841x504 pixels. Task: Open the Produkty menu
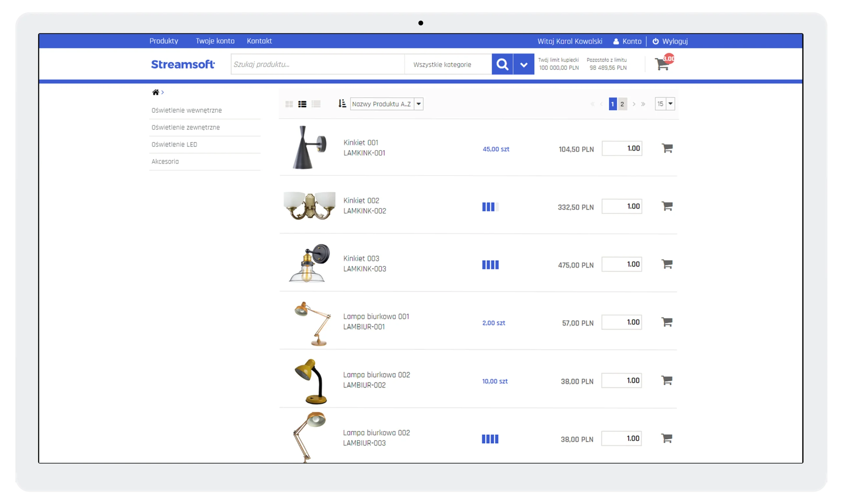pyautogui.click(x=164, y=41)
